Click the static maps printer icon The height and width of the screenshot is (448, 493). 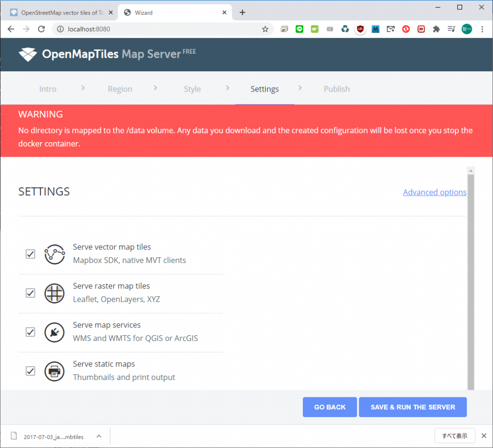(x=54, y=371)
